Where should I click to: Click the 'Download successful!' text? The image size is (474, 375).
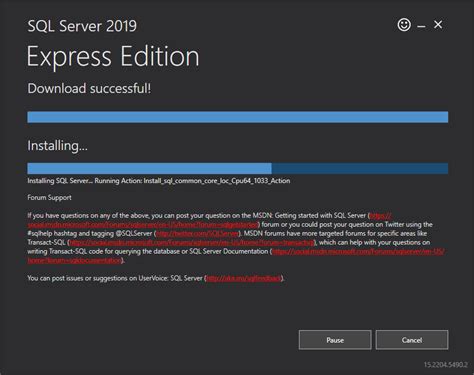89,89
